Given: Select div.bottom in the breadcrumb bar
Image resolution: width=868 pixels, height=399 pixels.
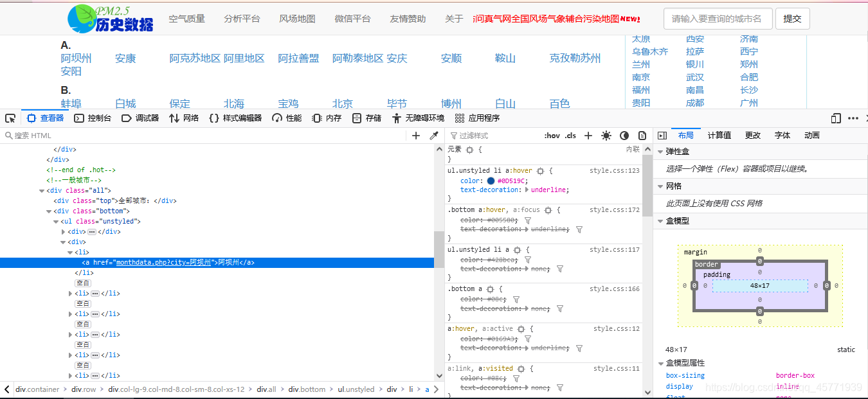Looking at the screenshot, I should (307, 389).
